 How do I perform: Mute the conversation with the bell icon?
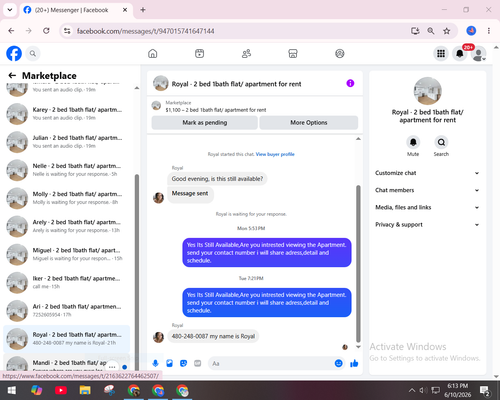pyautogui.click(x=413, y=142)
